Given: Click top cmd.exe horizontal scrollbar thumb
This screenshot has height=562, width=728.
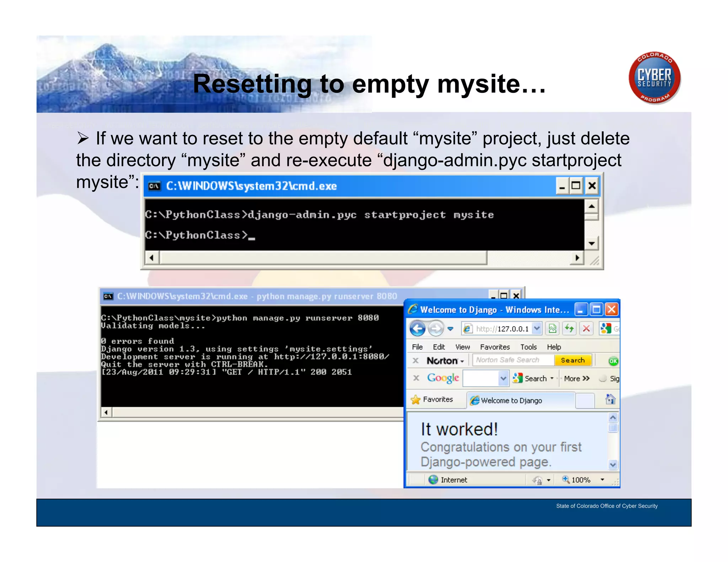Looking at the screenshot, I should pyautogui.click(x=323, y=258).
